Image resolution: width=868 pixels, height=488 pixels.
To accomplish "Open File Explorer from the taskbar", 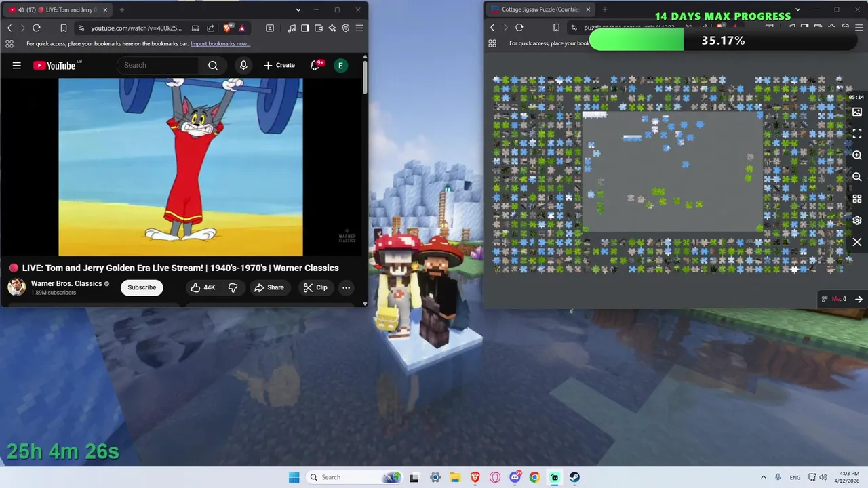I will [x=455, y=477].
